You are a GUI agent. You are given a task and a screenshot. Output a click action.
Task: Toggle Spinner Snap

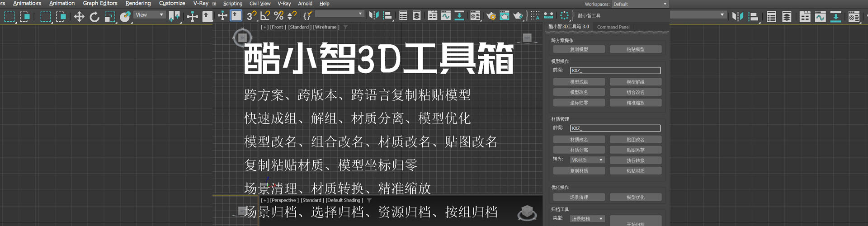pyautogui.click(x=292, y=16)
